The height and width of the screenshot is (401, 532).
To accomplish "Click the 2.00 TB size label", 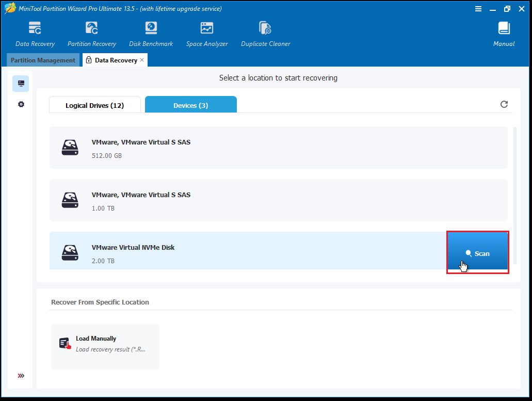I will coord(103,261).
